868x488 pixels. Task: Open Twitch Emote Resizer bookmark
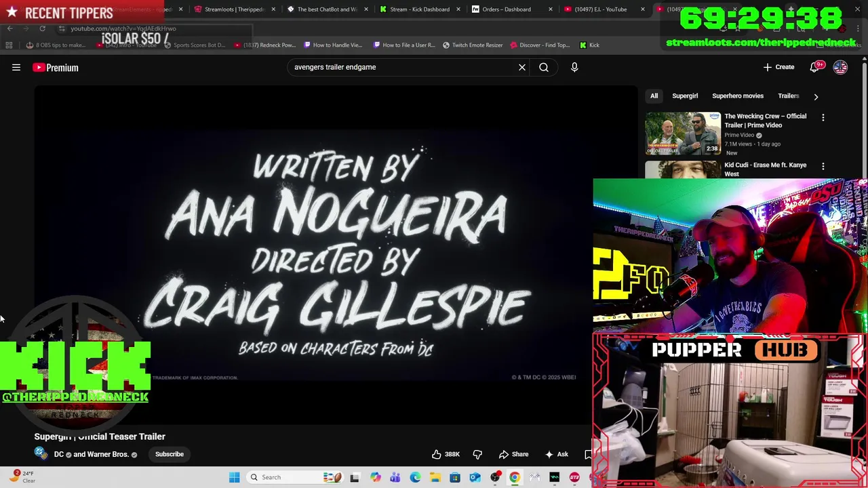tap(473, 45)
